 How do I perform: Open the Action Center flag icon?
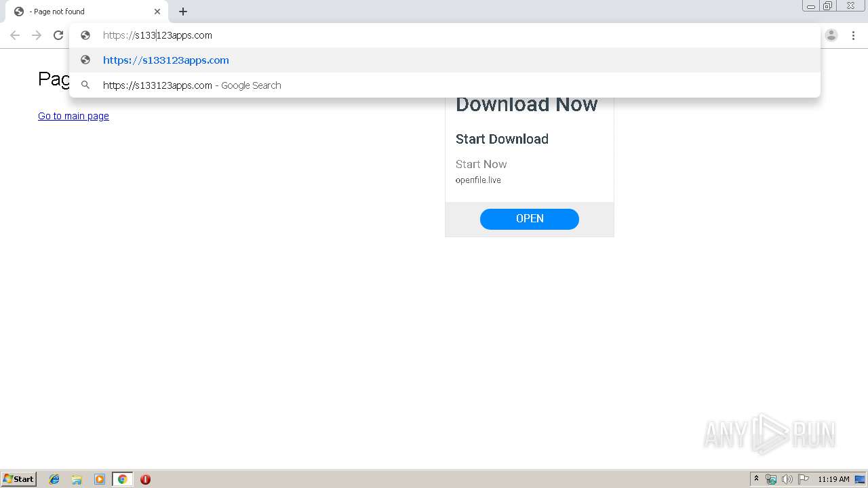[x=804, y=479]
